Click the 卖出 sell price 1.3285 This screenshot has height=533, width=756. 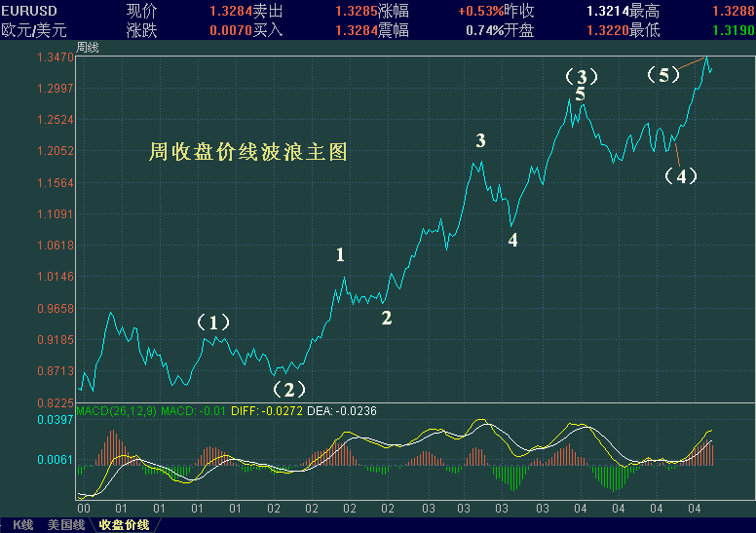[x=357, y=11]
